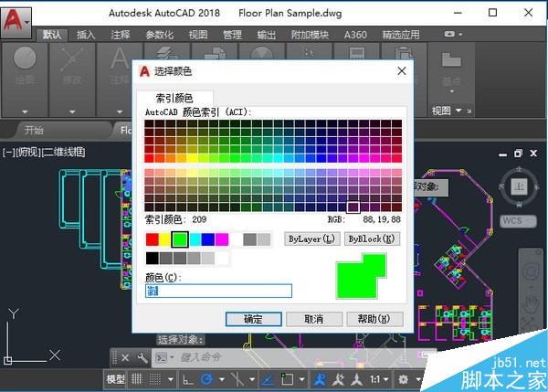Switch to the 默认 ribbon tab
548x392 pixels.
coord(52,35)
